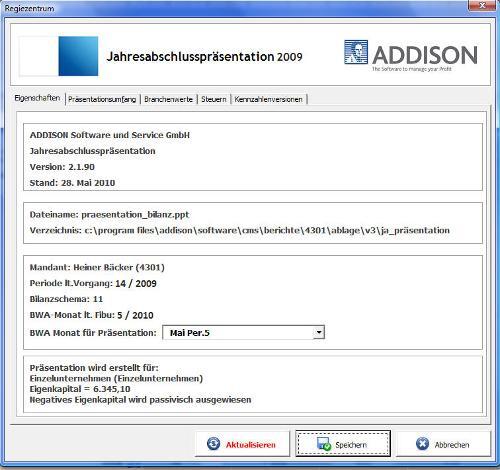Image resolution: width=500 pixels, height=470 pixels.
Task: Click the ADDISON slogan tagline text
Action: coord(412,69)
